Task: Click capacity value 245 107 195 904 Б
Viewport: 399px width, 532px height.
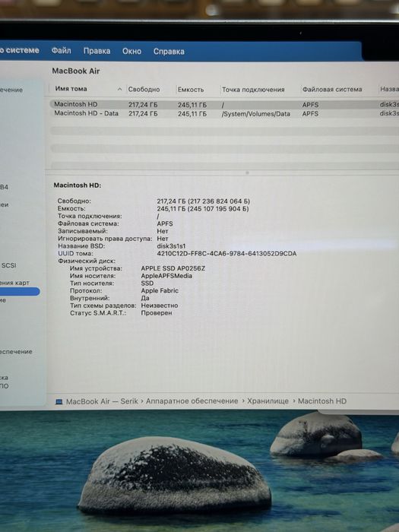Action: (x=218, y=209)
